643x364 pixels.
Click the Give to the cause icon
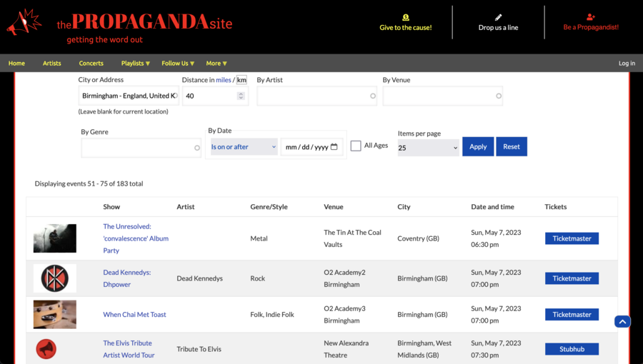[405, 17]
